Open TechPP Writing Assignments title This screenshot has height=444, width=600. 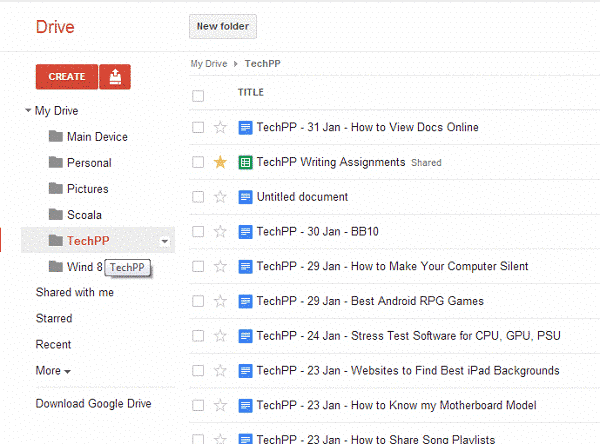(x=331, y=162)
